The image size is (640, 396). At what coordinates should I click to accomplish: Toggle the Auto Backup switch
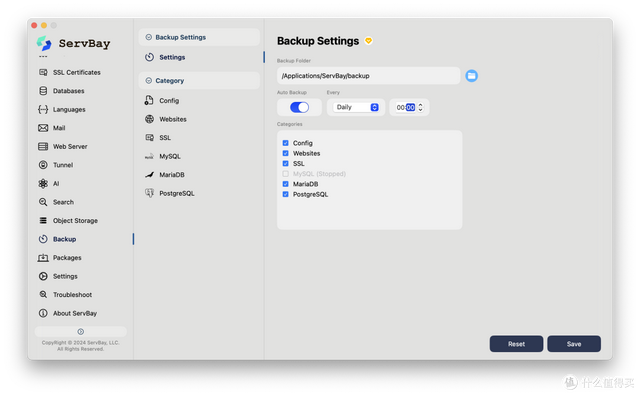click(x=299, y=107)
